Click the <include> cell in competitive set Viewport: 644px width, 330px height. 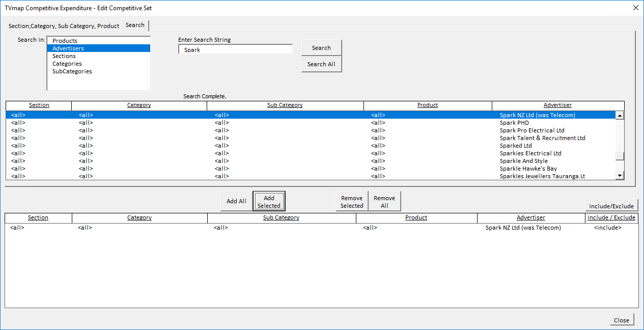607,228
